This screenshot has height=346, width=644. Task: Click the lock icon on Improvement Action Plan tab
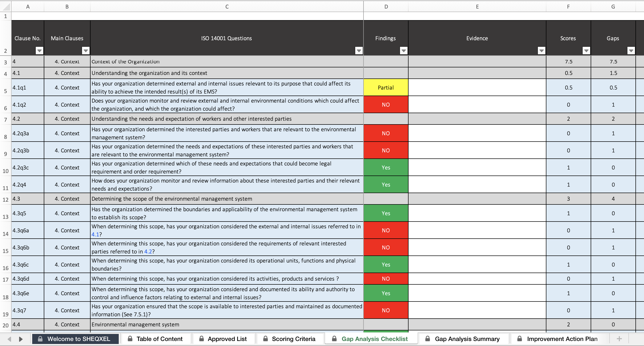click(520, 339)
